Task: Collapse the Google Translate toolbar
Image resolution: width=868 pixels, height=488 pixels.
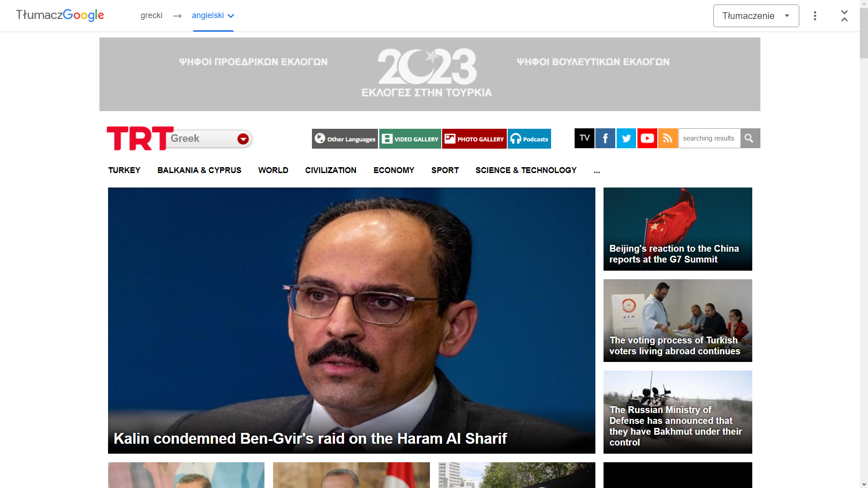Action: (x=844, y=16)
